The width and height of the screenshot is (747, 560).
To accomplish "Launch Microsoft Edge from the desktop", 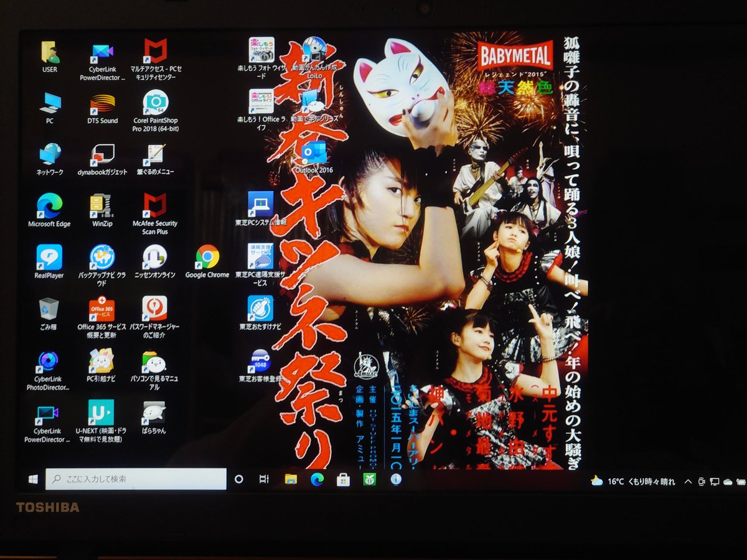I will (49, 210).
